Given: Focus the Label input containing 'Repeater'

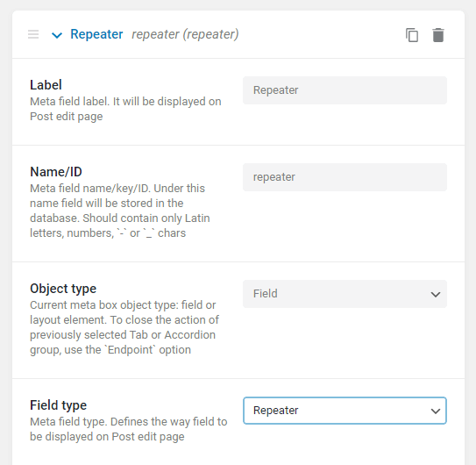Looking at the screenshot, I should (345, 90).
